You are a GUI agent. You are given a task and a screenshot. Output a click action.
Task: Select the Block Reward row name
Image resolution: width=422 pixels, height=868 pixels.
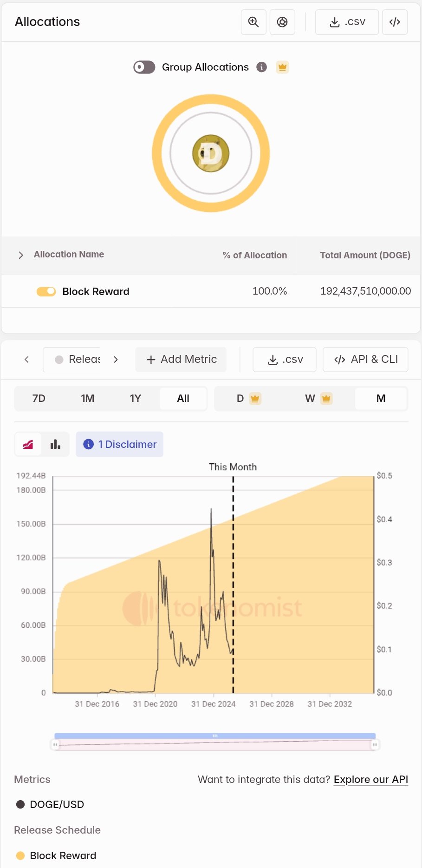pyautogui.click(x=96, y=291)
